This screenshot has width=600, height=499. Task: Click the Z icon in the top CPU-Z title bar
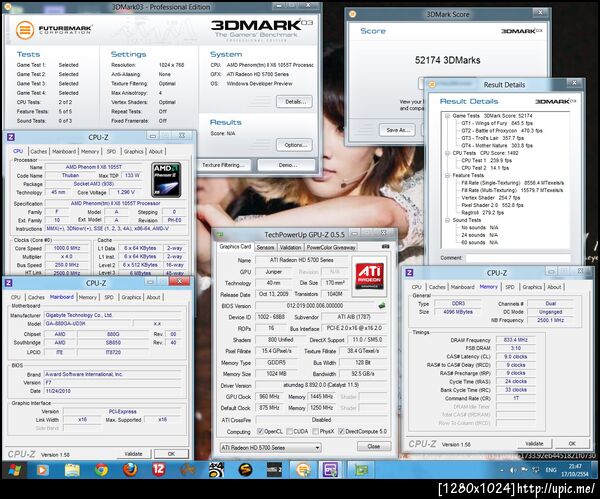click(x=11, y=137)
